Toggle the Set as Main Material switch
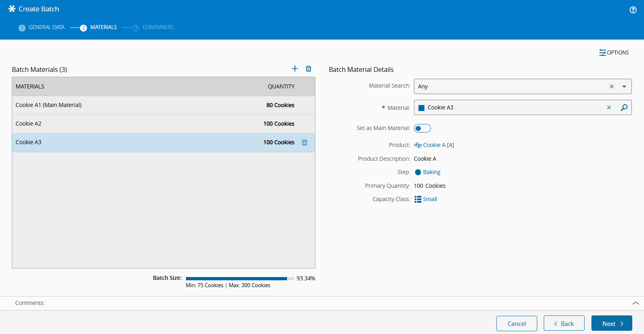The image size is (644, 334). pyautogui.click(x=422, y=128)
